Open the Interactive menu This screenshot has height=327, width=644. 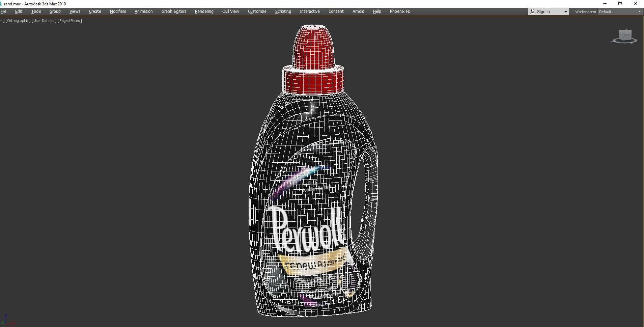pos(310,11)
